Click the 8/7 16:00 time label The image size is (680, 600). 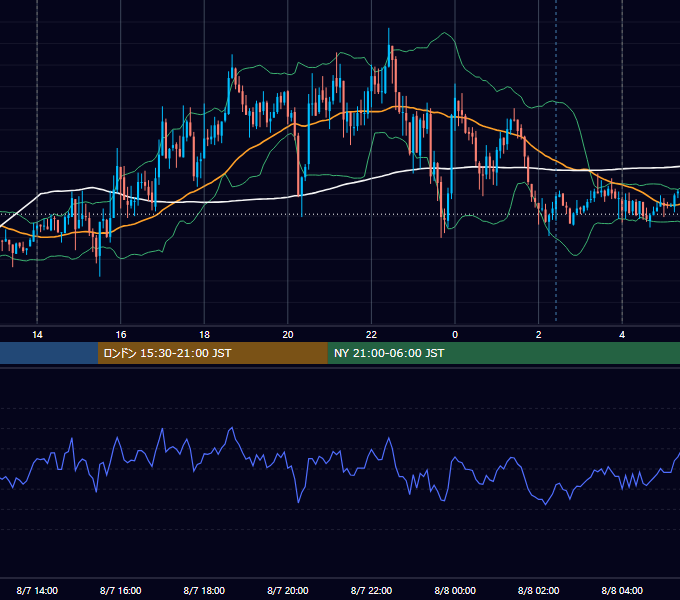click(121, 590)
